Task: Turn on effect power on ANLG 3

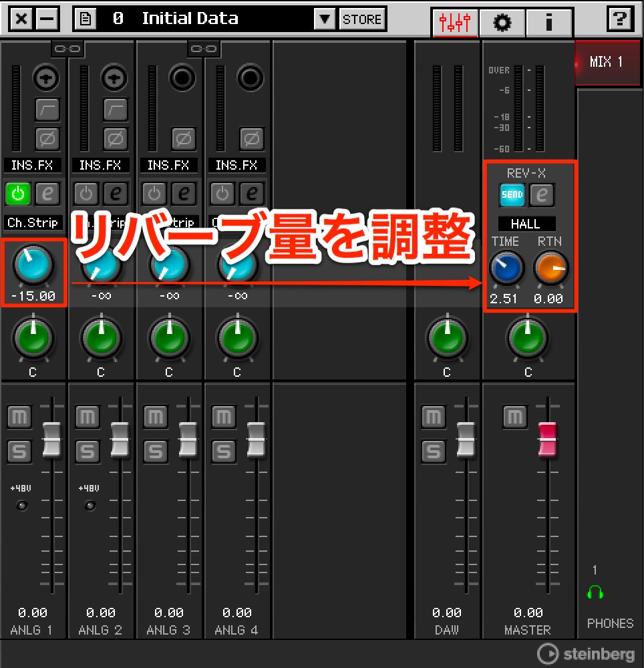Action: (x=154, y=194)
